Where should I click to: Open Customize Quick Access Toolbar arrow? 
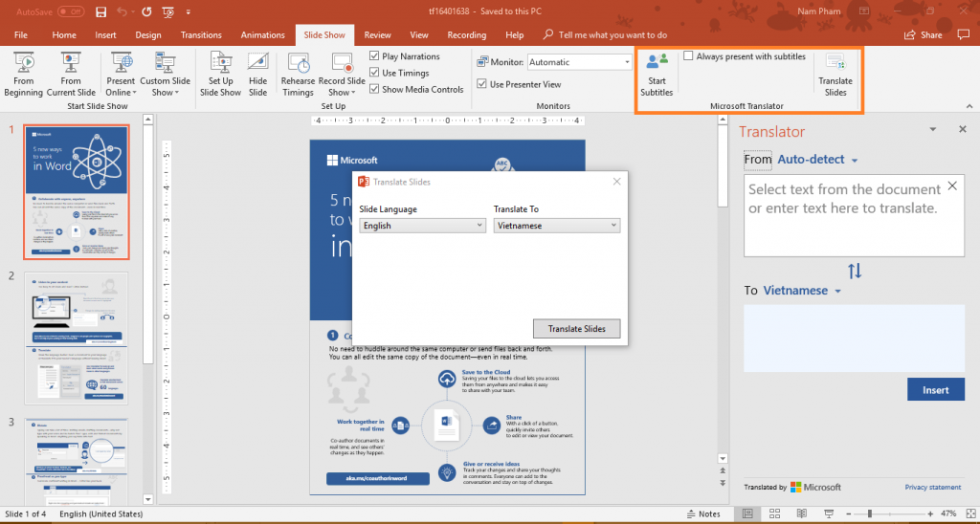point(189,11)
